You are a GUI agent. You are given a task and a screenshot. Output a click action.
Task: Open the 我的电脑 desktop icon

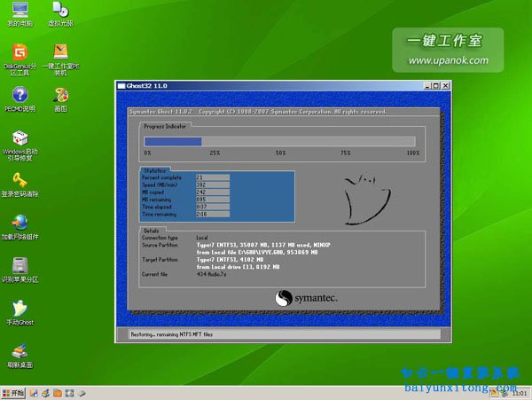[x=19, y=11]
